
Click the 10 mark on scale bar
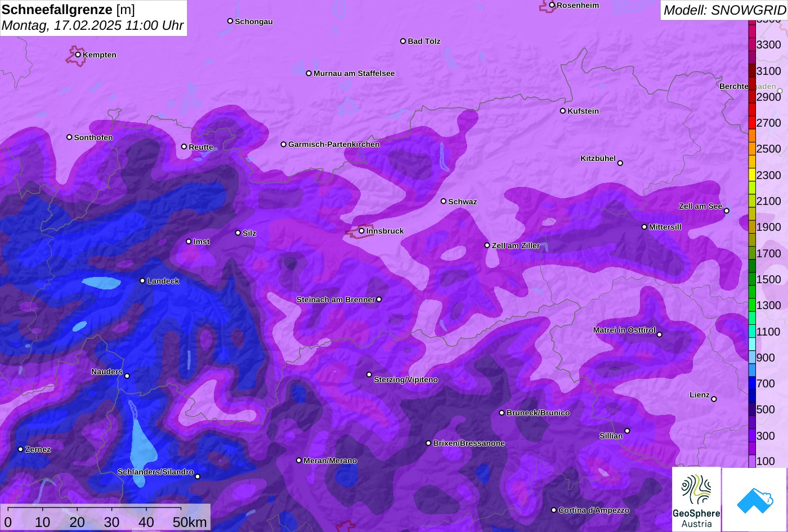click(43, 522)
